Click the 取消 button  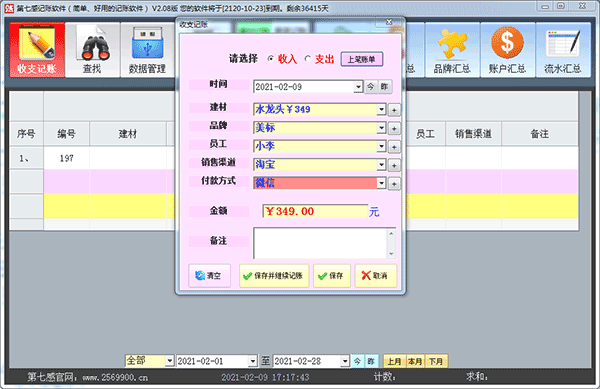(x=375, y=276)
